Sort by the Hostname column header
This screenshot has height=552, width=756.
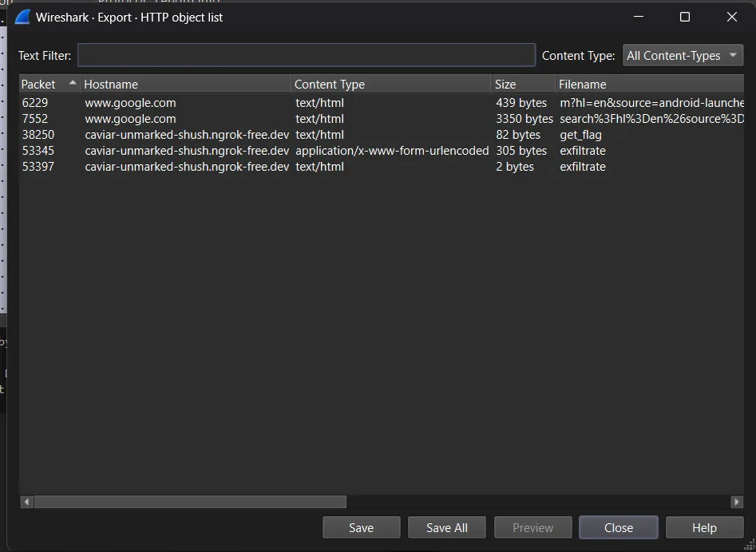186,84
